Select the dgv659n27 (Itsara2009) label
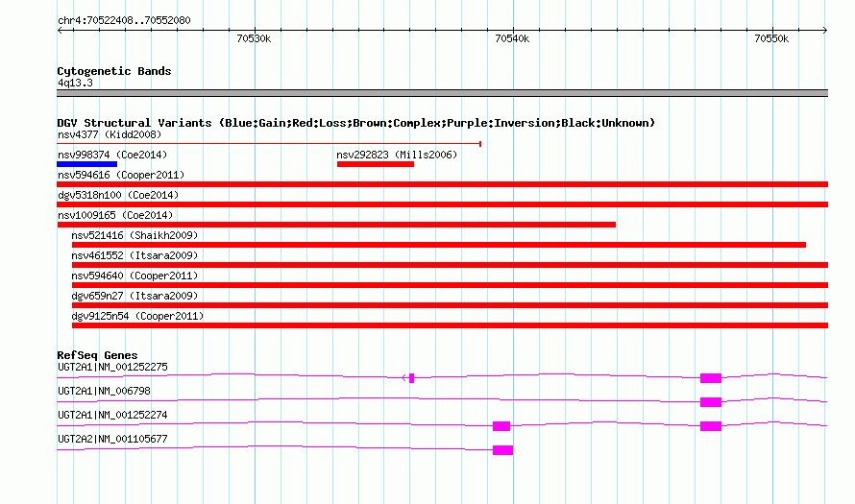This screenshot has width=855, height=504. click(134, 296)
